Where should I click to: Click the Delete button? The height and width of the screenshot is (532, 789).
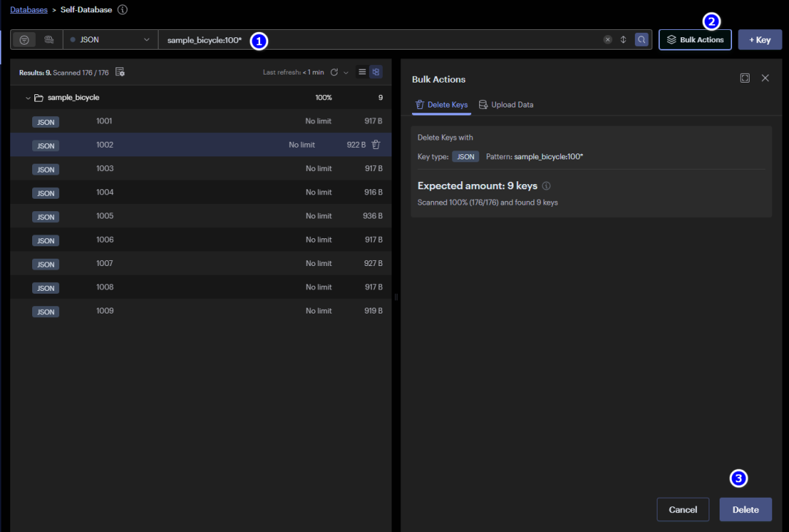tap(745, 509)
